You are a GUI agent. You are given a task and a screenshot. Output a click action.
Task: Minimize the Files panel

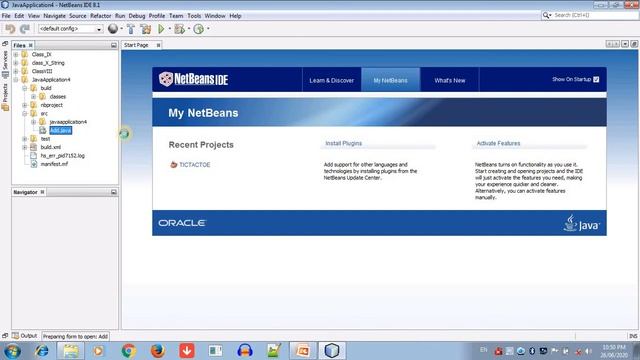(x=114, y=45)
